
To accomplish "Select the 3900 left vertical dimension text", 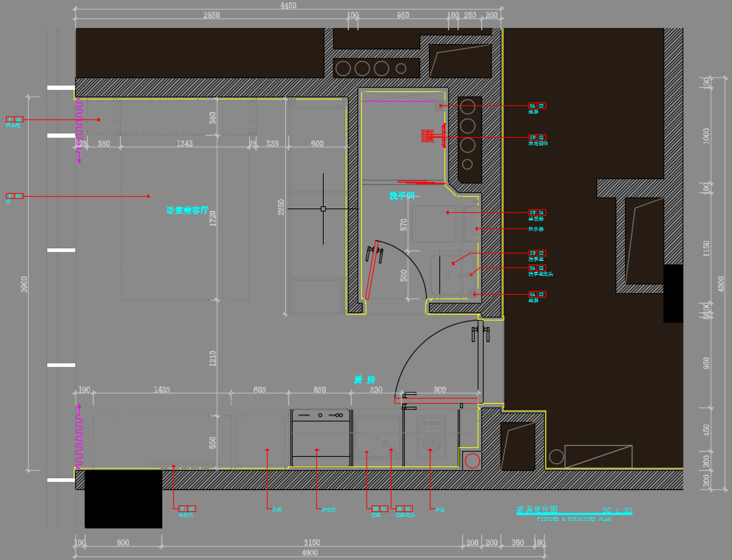I will (x=24, y=284).
